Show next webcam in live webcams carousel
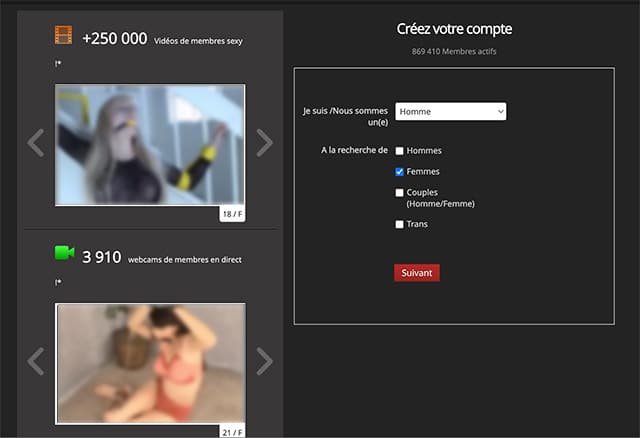The height and width of the screenshot is (438, 640). (x=264, y=361)
